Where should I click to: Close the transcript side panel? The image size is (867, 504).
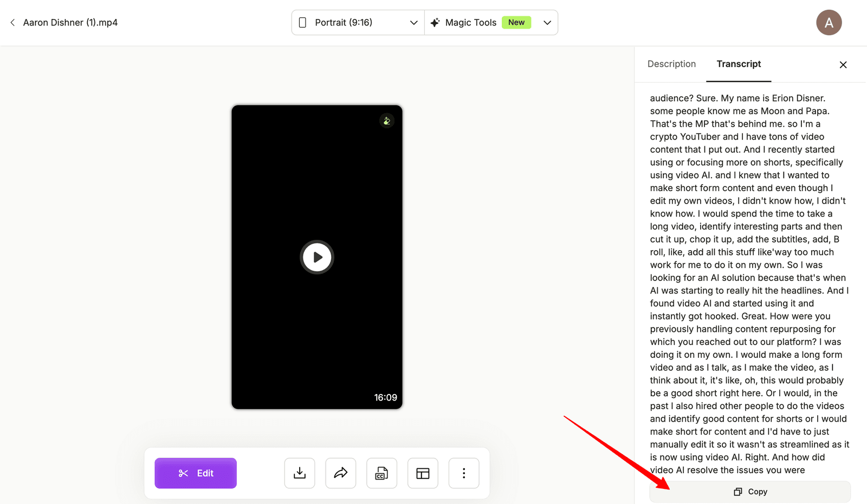click(843, 65)
